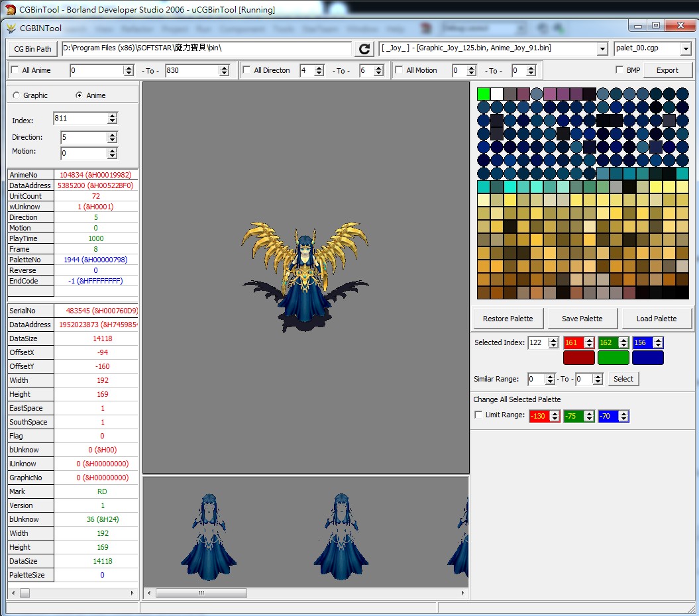The height and width of the screenshot is (616, 699).
Task: Expand the palet_00.cgp palette dropdown
Action: 685,49
